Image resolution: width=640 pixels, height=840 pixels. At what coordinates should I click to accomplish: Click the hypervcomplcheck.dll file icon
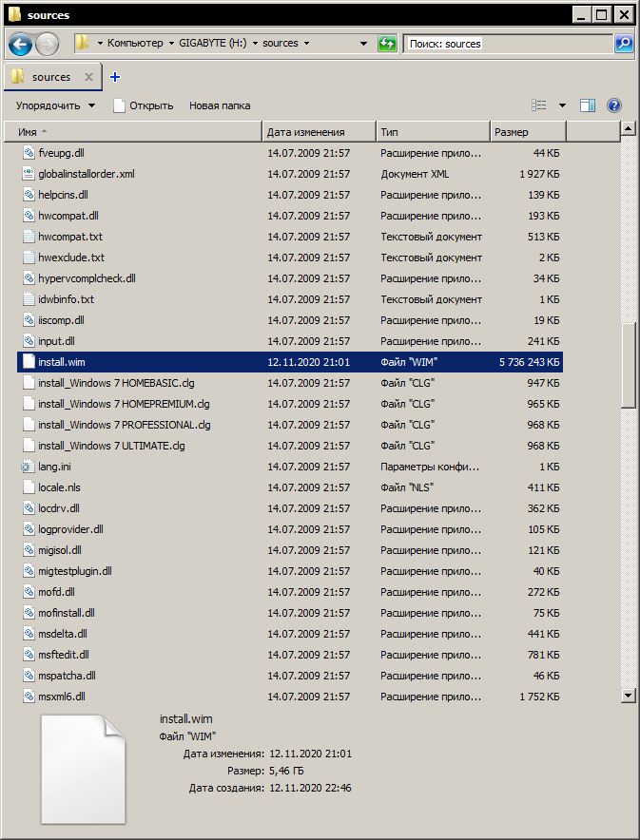pyautogui.click(x=29, y=278)
